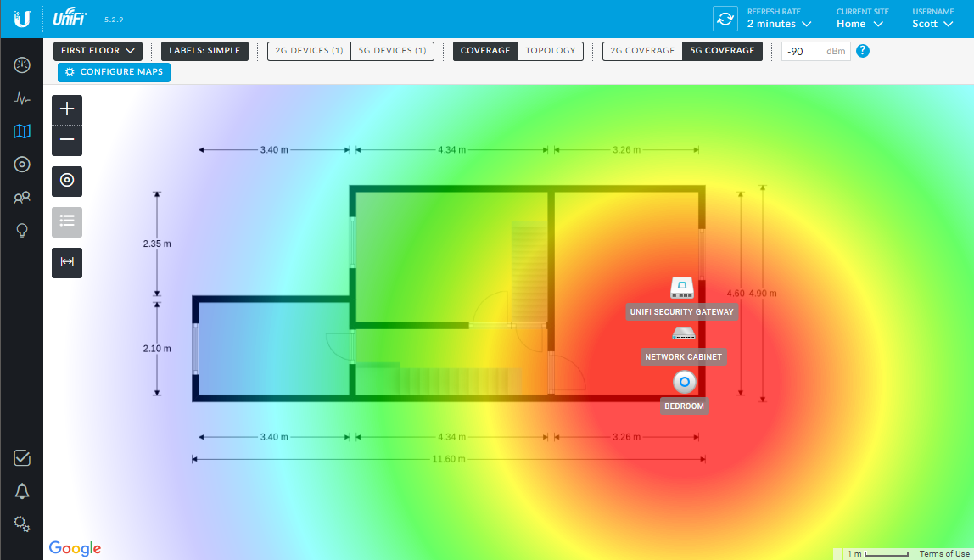
Task: Open the Statistics panel in the sidebar
Action: point(22,98)
